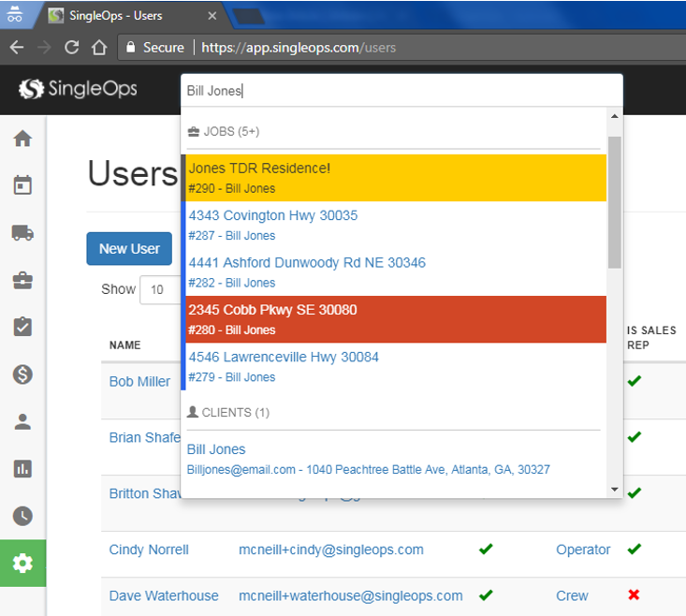Sort by the NAME column header

pos(125,345)
